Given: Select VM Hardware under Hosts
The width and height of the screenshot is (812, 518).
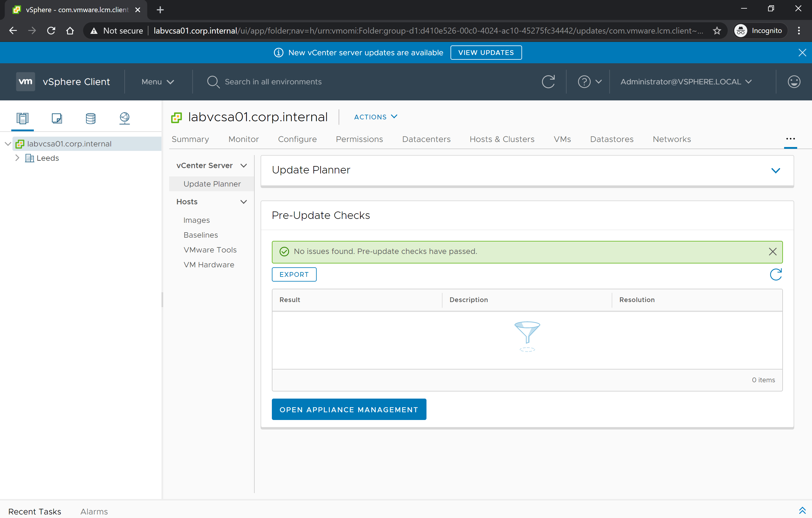Looking at the screenshot, I should click(209, 265).
